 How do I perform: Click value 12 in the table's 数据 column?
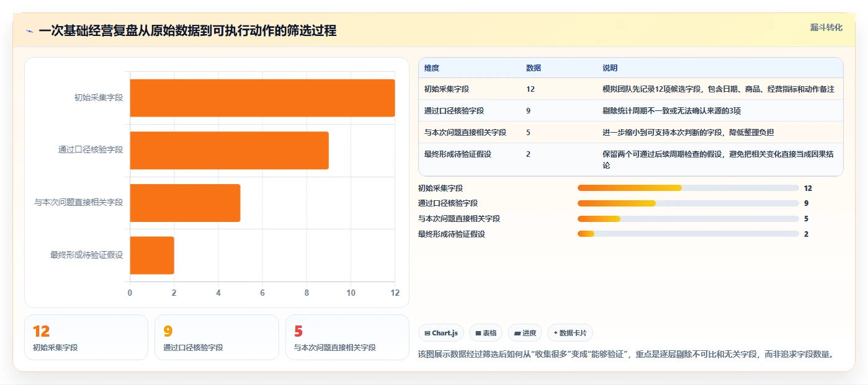click(530, 89)
